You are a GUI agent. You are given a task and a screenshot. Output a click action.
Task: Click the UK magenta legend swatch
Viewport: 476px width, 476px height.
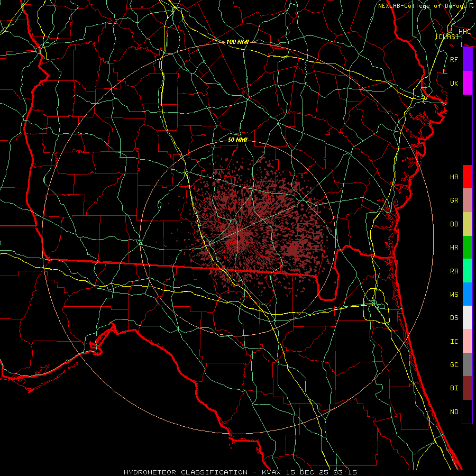click(x=467, y=83)
